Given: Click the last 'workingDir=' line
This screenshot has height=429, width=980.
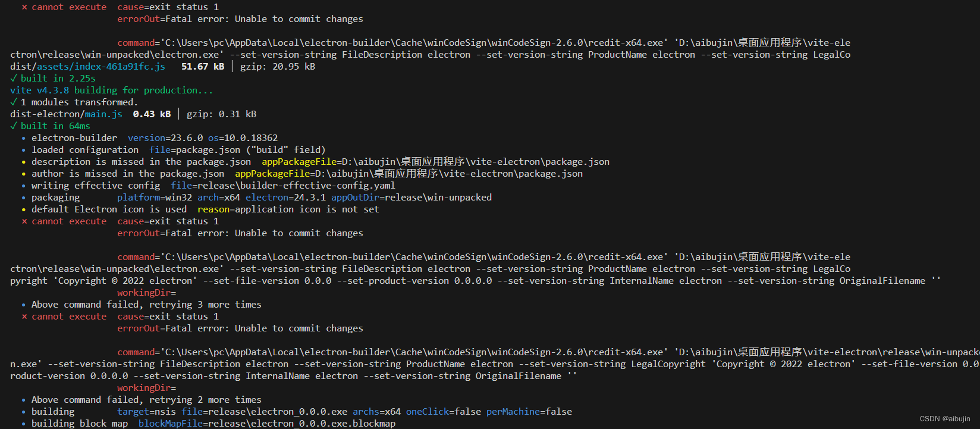Looking at the screenshot, I should [146, 388].
